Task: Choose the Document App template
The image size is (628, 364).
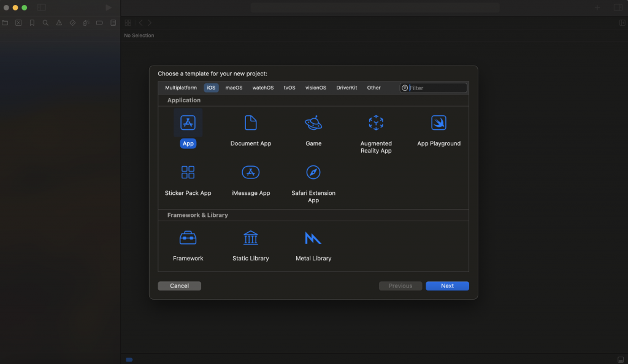Action: click(x=251, y=123)
